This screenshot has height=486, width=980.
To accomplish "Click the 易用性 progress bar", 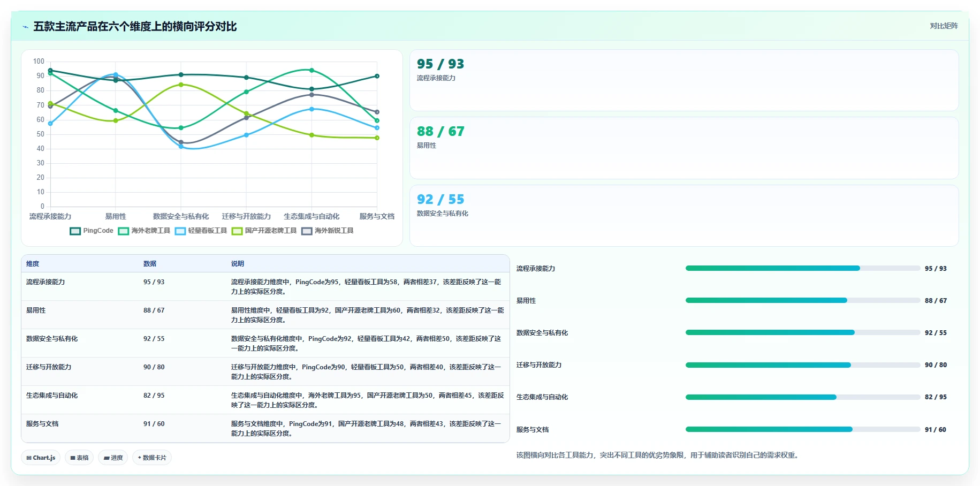I will pos(803,300).
